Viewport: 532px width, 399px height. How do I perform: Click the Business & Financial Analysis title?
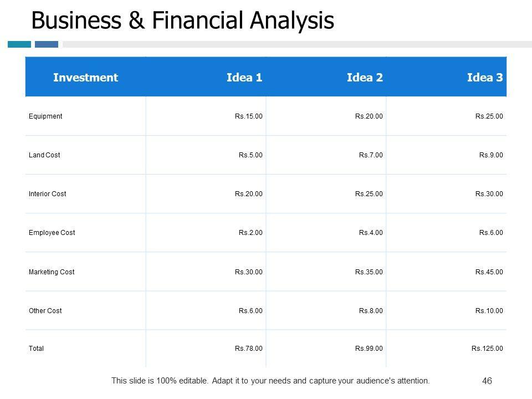click(183, 21)
